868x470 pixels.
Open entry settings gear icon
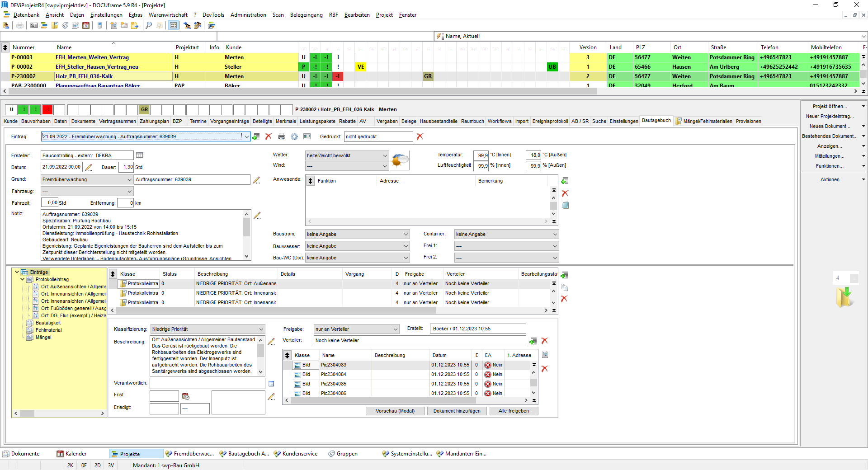coord(294,136)
